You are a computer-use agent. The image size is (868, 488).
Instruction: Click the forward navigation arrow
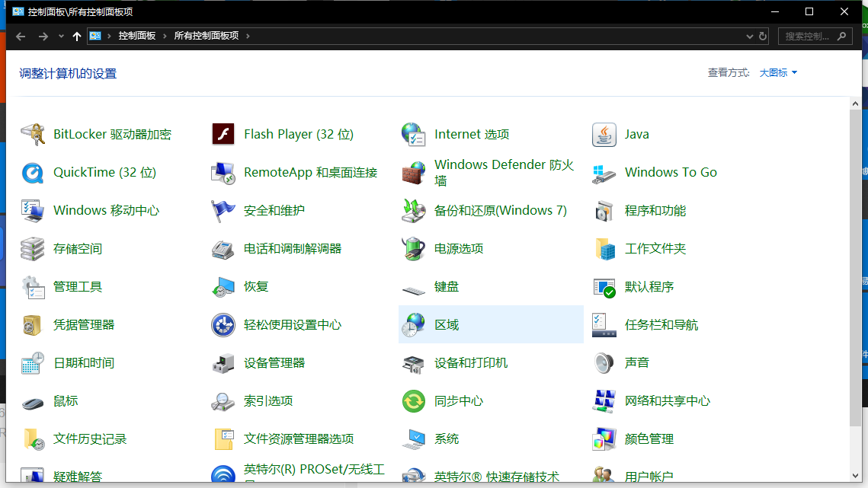(43, 37)
